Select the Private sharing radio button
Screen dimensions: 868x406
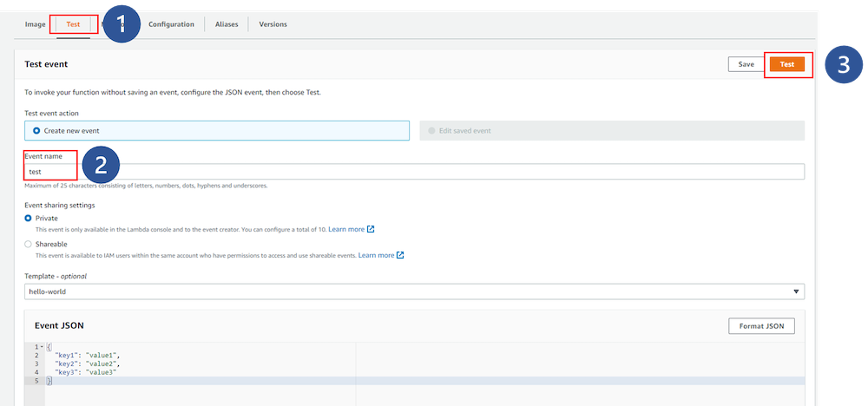pyautogui.click(x=29, y=219)
